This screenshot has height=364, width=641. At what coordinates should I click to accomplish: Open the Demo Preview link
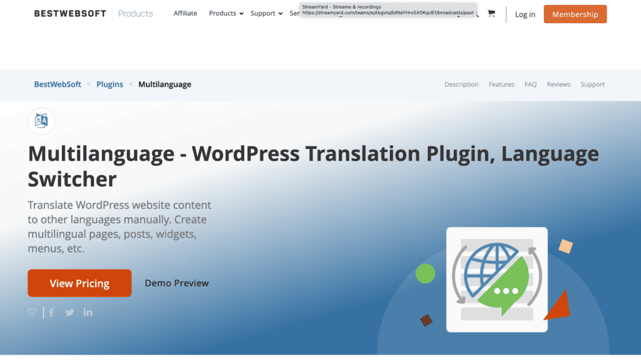pos(177,283)
